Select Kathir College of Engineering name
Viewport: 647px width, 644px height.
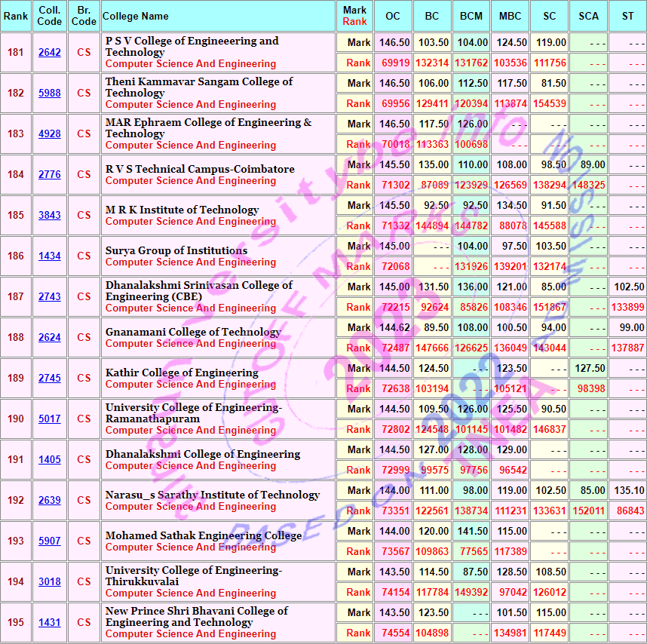point(182,373)
